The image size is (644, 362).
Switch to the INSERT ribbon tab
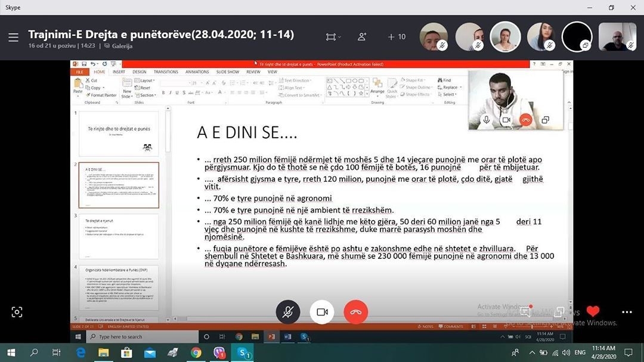118,72
